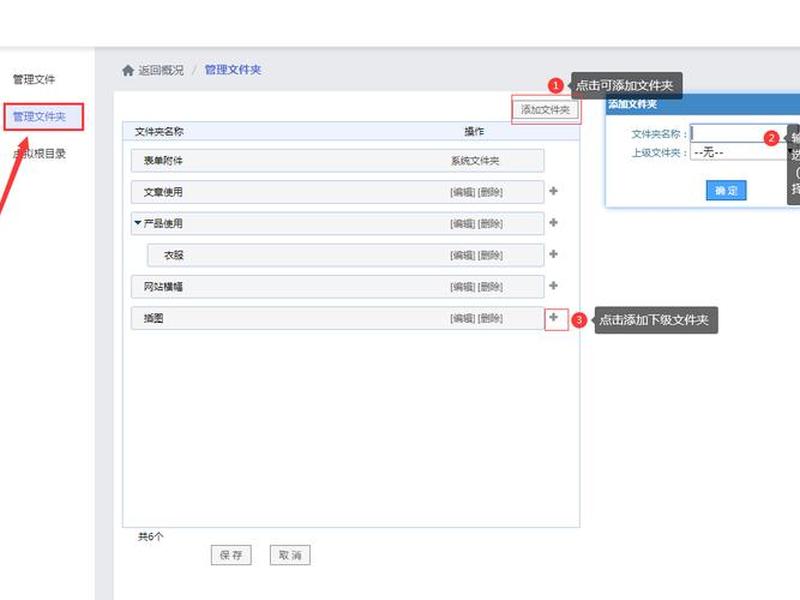
Task: Click [编辑] on the 插图 row
Action: 463,319
